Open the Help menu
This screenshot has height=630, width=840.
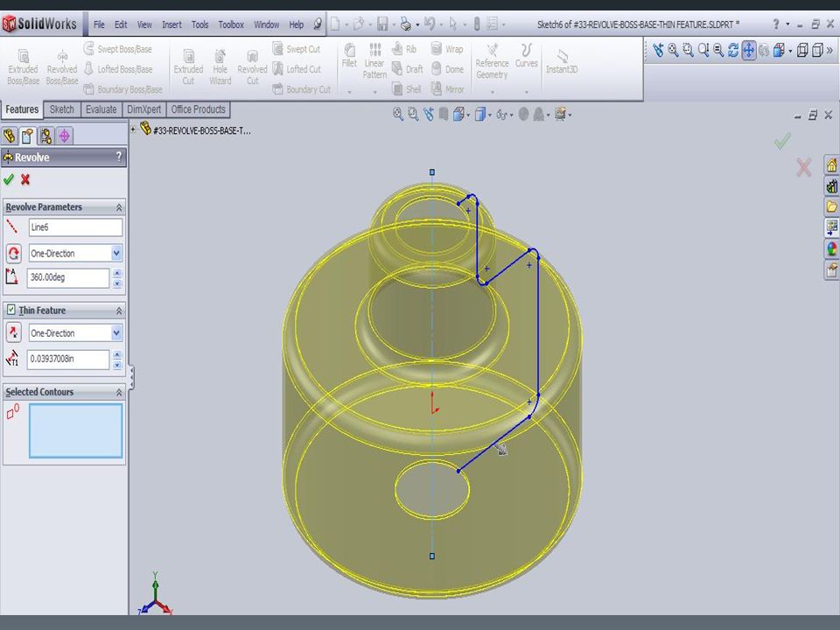[297, 24]
